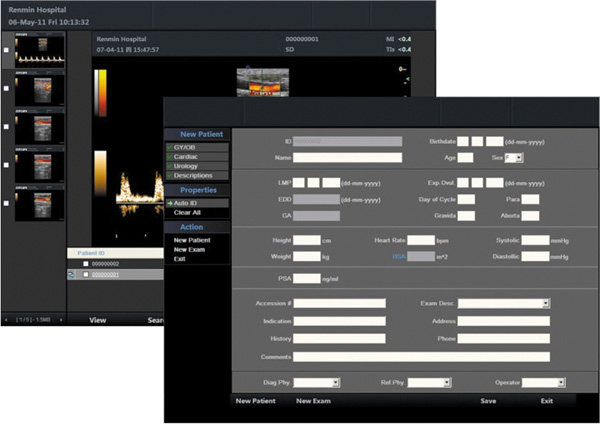Choose Clear All under Properties
600x424 pixels.
[188, 212]
